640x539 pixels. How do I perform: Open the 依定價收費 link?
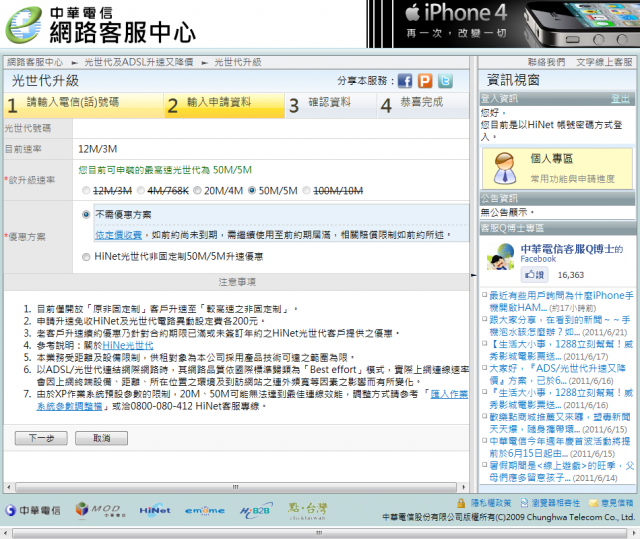[x=118, y=235]
